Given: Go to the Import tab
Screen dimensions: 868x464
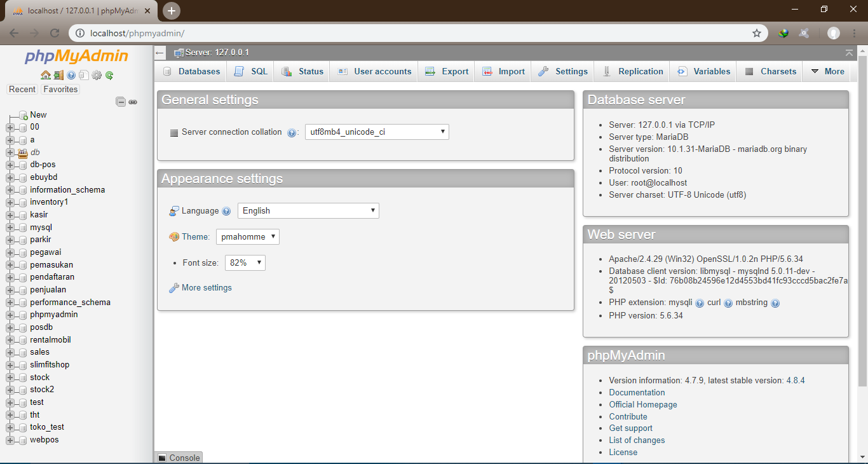Looking at the screenshot, I should click(503, 71).
